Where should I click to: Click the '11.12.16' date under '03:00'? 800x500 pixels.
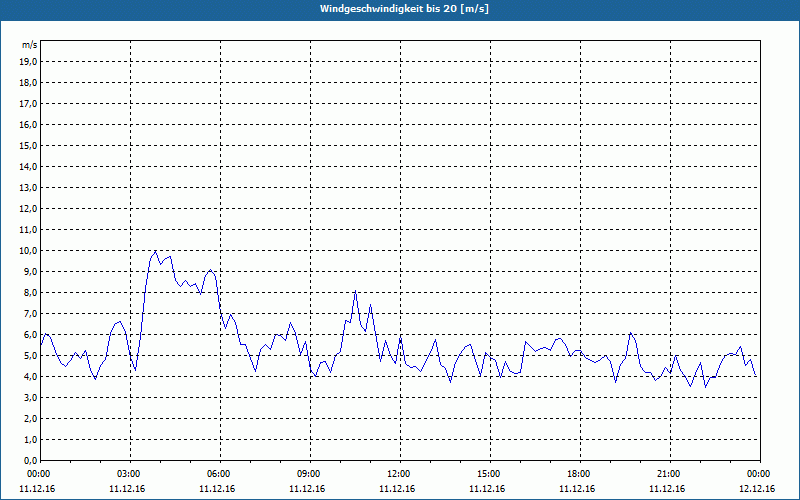pos(127,488)
